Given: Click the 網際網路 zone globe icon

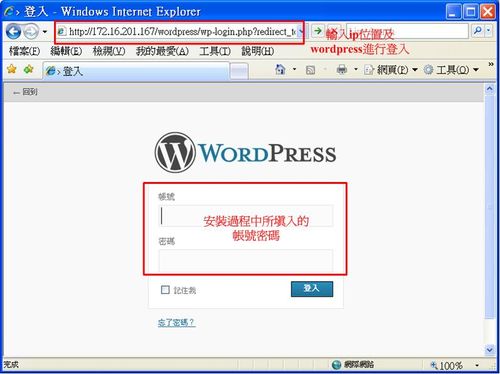Looking at the screenshot, I should click(337, 365).
